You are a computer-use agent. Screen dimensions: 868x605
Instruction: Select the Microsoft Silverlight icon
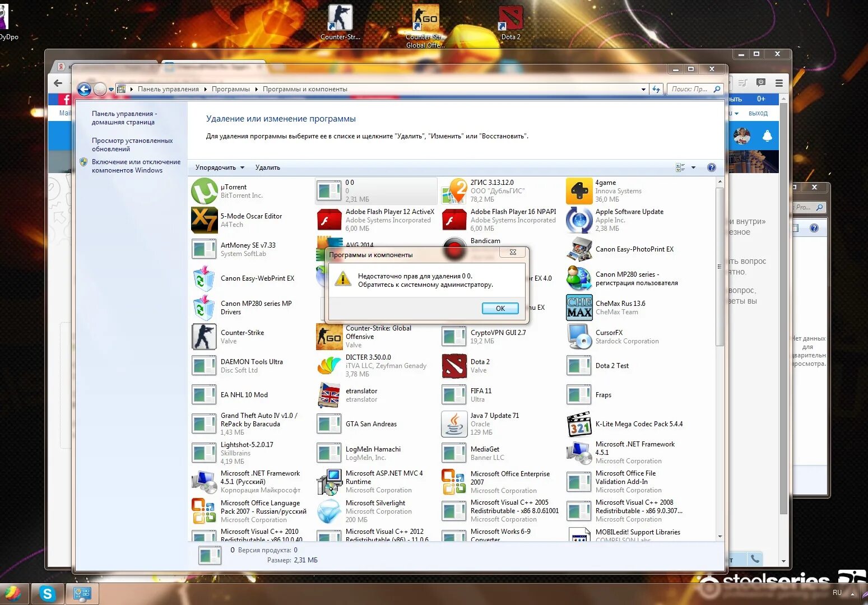coord(329,511)
